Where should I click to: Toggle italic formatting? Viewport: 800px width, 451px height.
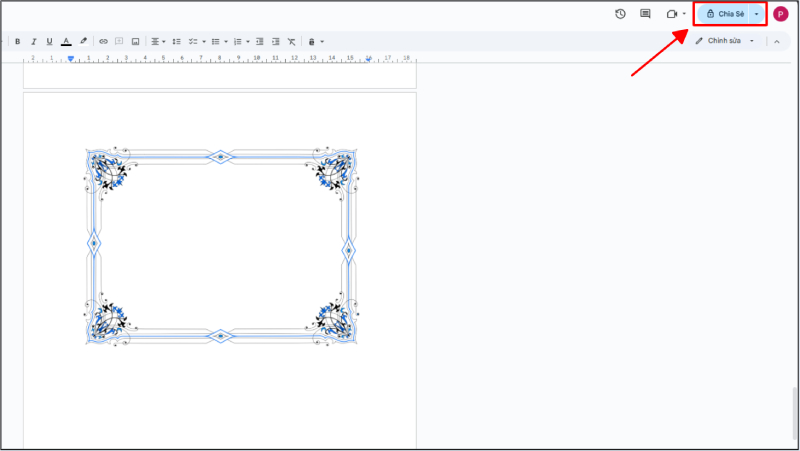33,41
